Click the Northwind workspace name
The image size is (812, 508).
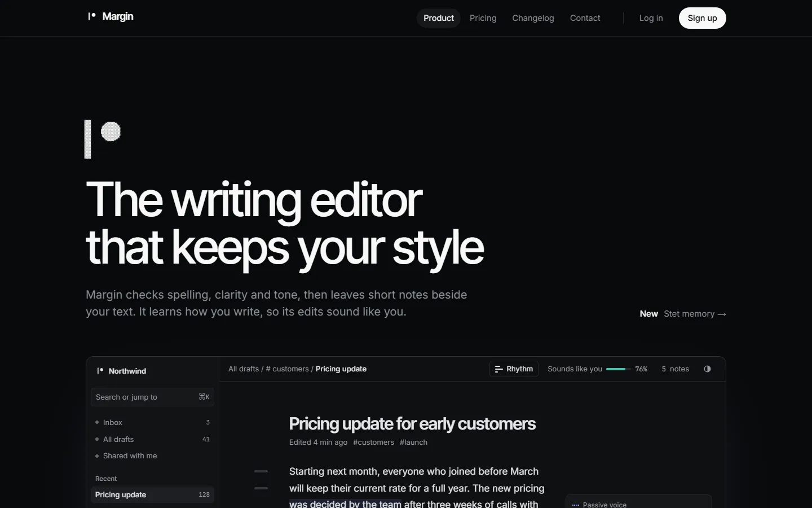tap(127, 371)
